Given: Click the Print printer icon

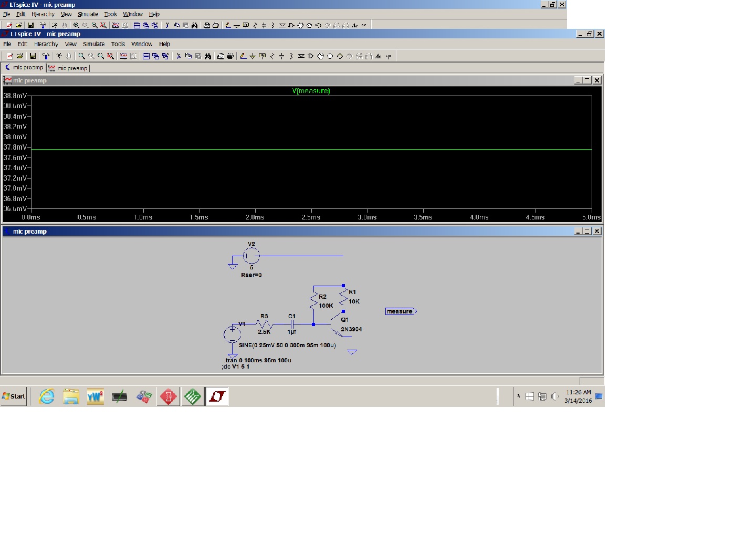Looking at the screenshot, I should [230, 56].
